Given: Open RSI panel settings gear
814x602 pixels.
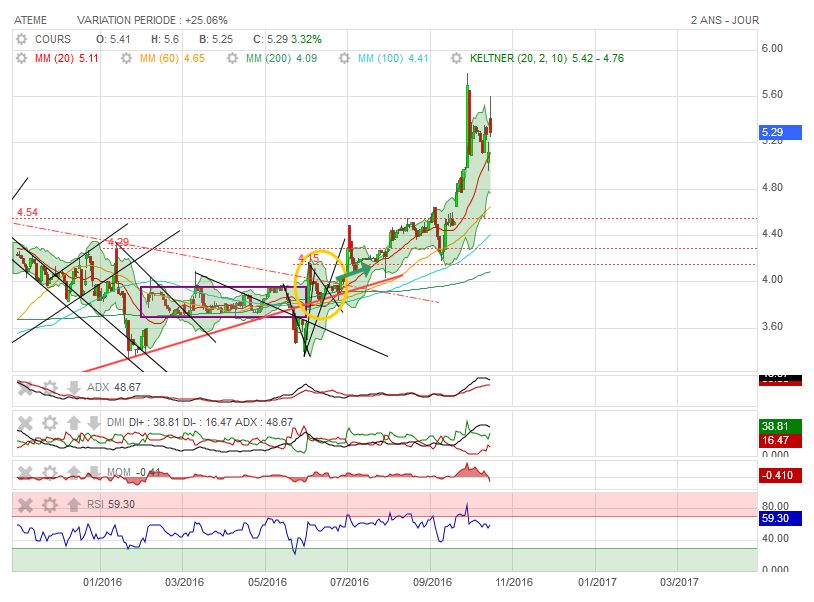Looking at the screenshot, I should (50, 504).
